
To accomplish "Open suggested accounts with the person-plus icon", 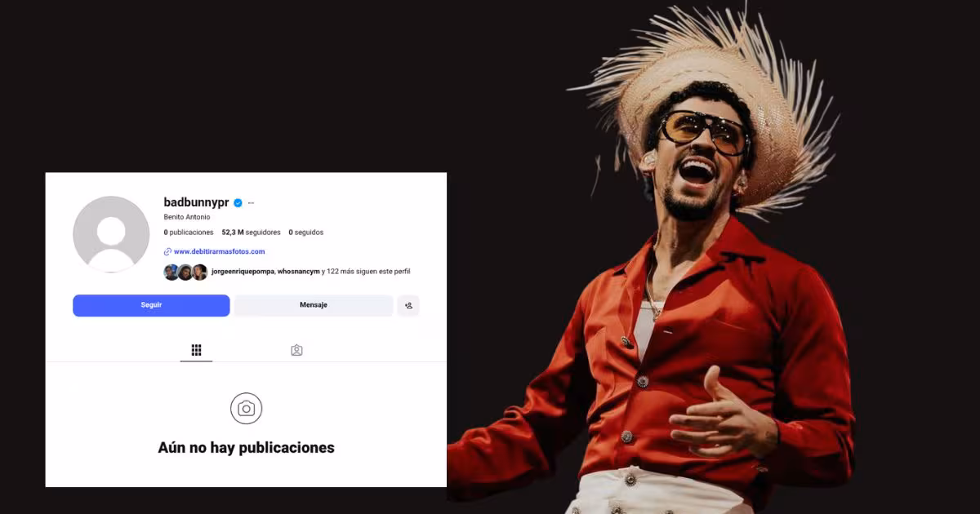I will tap(408, 304).
